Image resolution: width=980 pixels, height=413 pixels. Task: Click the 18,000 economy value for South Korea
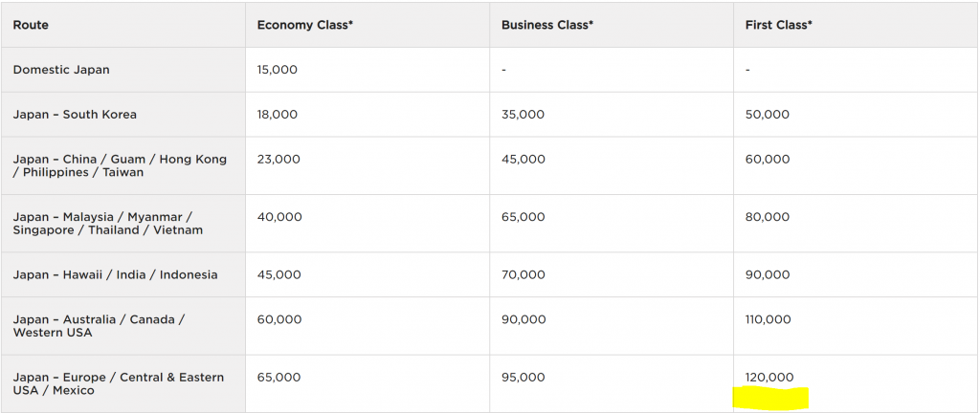(277, 115)
